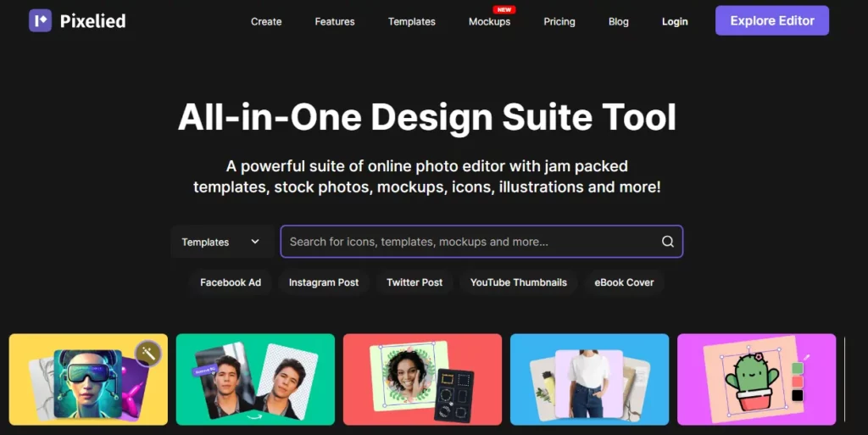The width and height of the screenshot is (868, 435).
Task: Click the Pixelied logo icon
Action: (x=40, y=21)
